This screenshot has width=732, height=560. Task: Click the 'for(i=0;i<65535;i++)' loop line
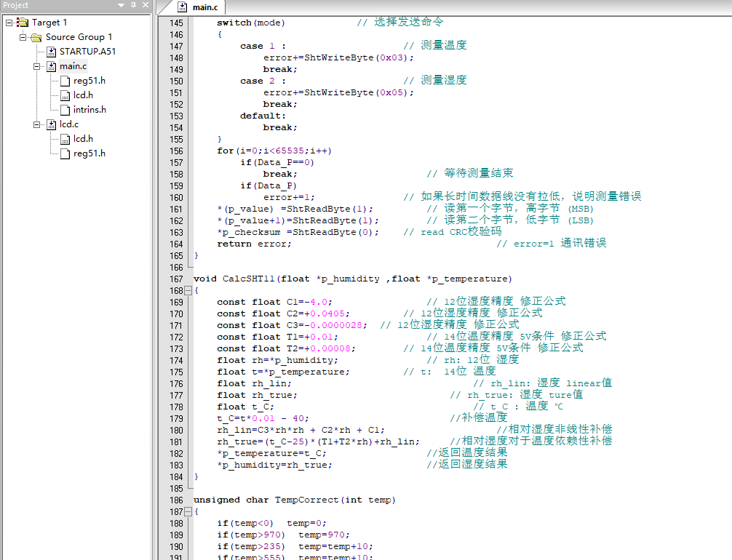click(274, 151)
